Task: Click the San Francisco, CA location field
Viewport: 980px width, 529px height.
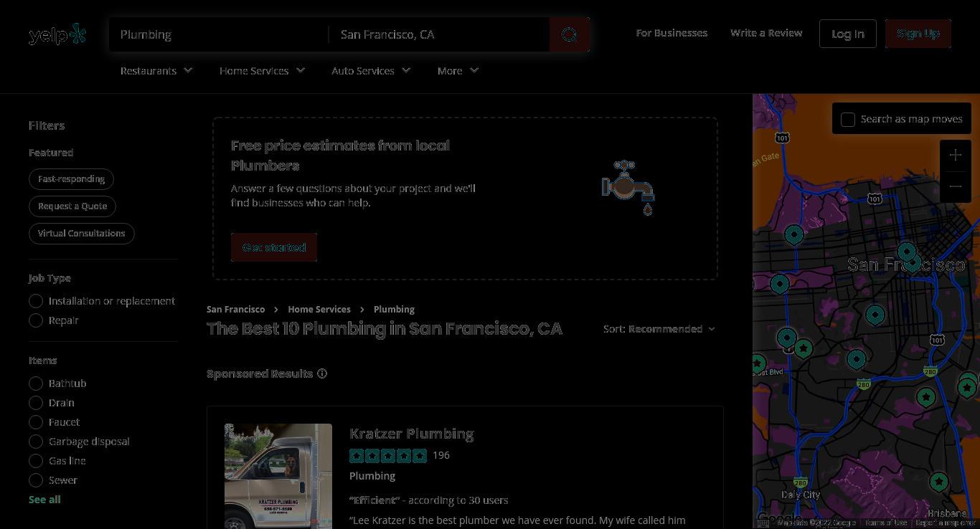Action: (439, 34)
